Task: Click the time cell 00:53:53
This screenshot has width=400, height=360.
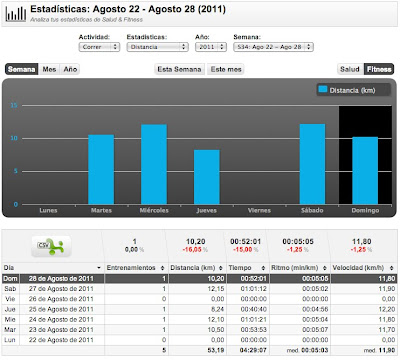Action: [254, 330]
